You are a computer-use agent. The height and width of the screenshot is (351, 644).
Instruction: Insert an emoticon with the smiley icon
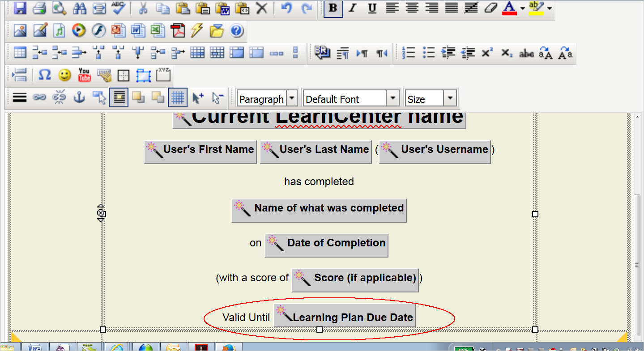64,75
